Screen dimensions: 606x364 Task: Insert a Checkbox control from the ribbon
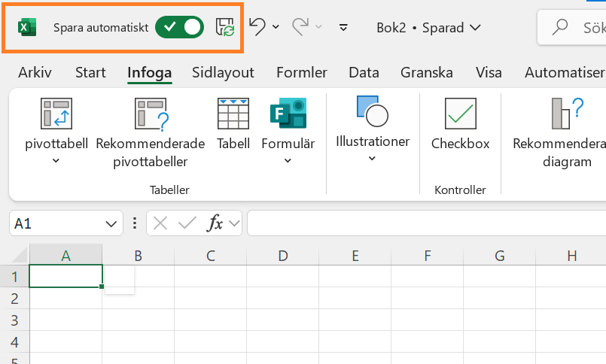pyautogui.click(x=460, y=124)
